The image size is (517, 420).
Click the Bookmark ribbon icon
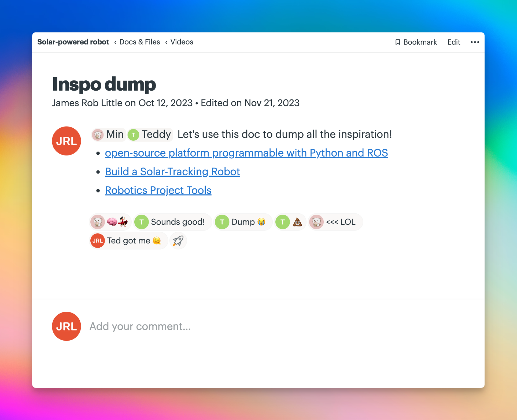click(x=398, y=42)
